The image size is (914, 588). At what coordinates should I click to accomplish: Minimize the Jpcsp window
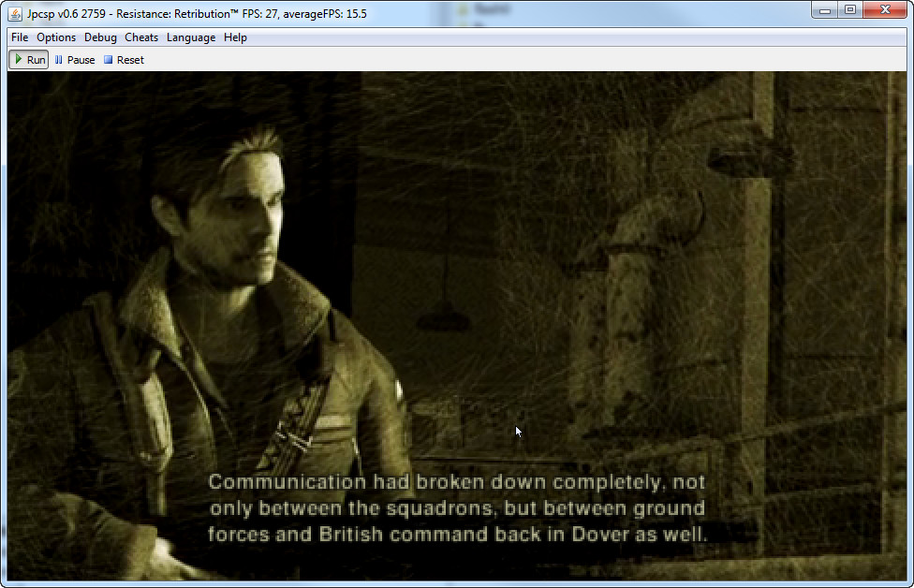(825, 9)
